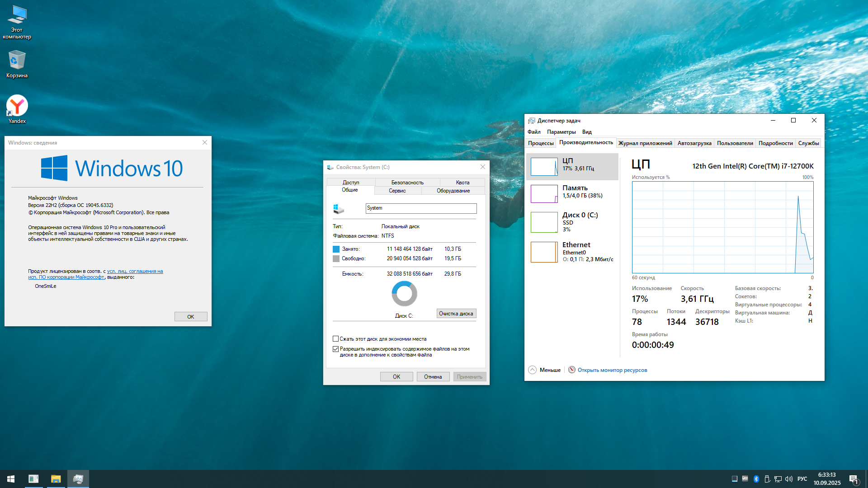Enable the compress this disk checkbox
Image resolution: width=868 pixels, height=488 pixels.
coord(336,339)
